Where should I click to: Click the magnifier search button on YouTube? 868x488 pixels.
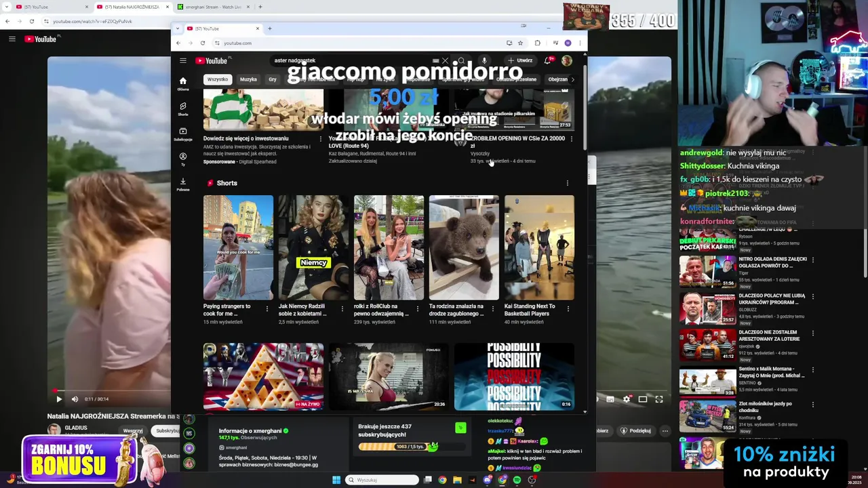[461, 61]
